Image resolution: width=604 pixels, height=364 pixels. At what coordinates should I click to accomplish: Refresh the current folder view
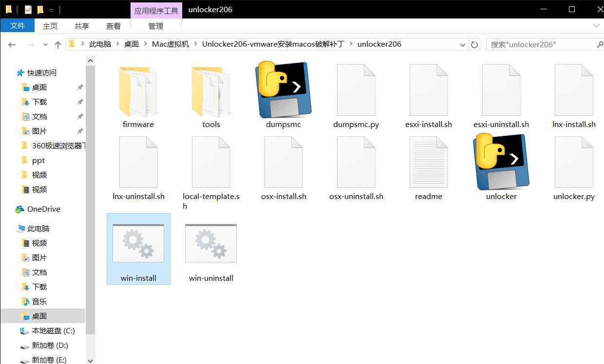click(474, 44)
